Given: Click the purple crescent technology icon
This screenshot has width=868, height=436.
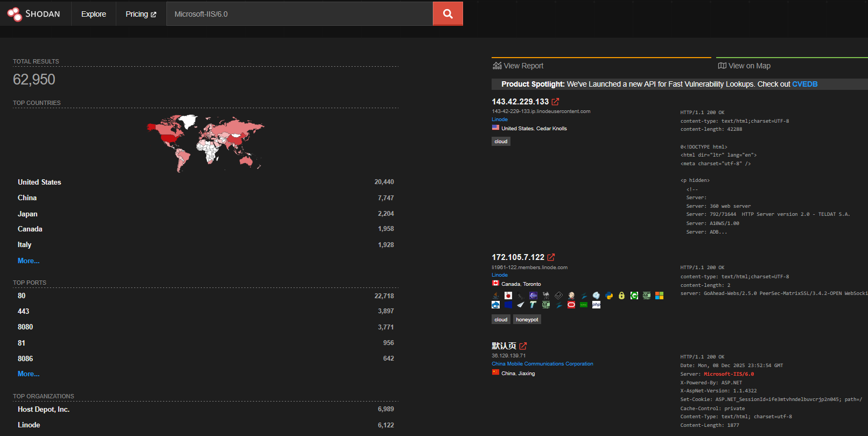Looking at the screenshot, I should pos(533,296).
